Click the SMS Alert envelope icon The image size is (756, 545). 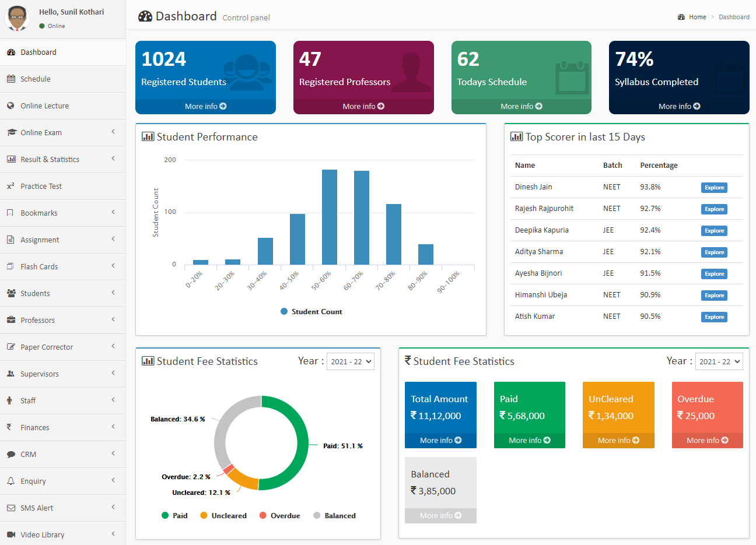[x=11, y=508]
